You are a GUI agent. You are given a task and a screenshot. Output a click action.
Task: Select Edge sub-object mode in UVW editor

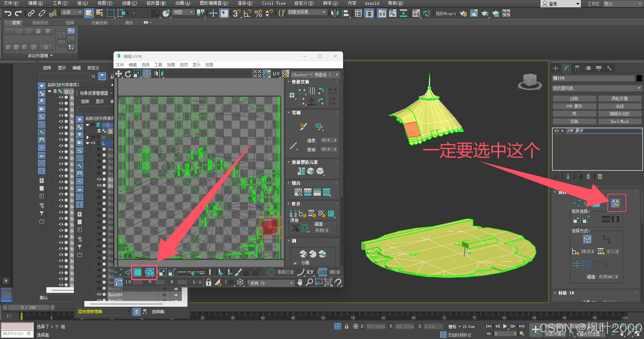click(x=128, y=272)
